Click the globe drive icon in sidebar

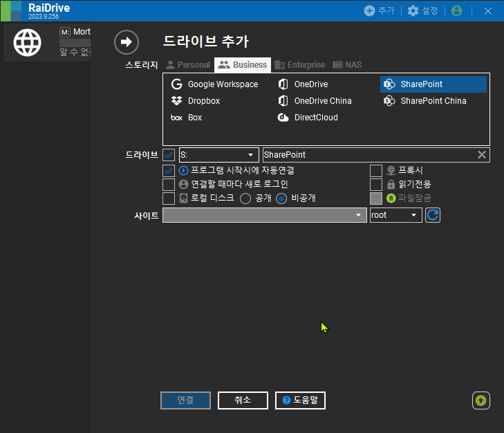tap(28, 42)
